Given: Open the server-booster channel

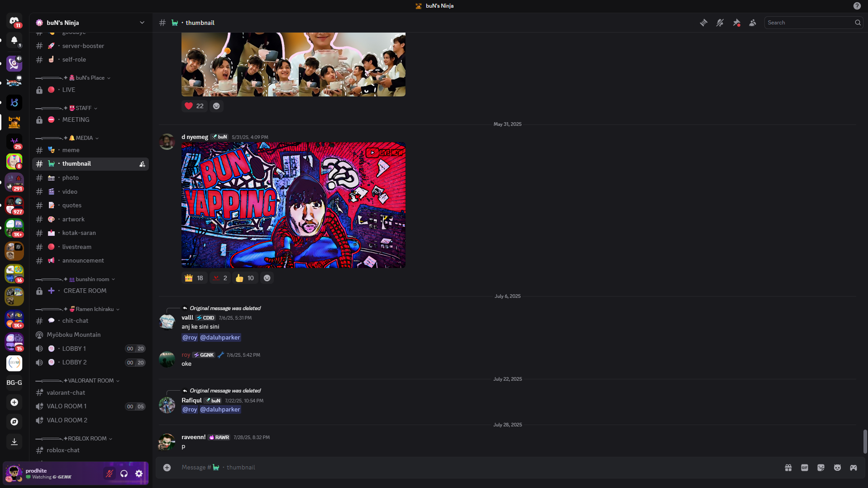Looking at the screenshot, I should (91, 46).
